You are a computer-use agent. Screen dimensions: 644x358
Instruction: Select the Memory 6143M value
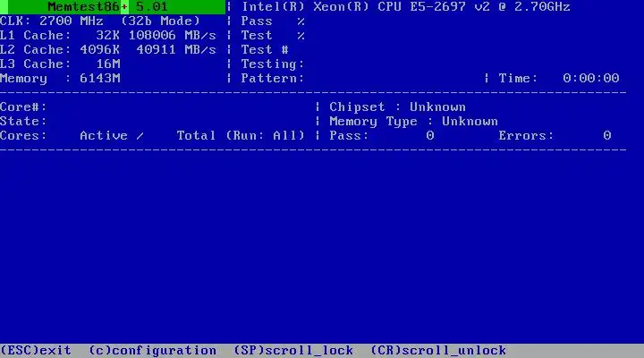point(100,78)
